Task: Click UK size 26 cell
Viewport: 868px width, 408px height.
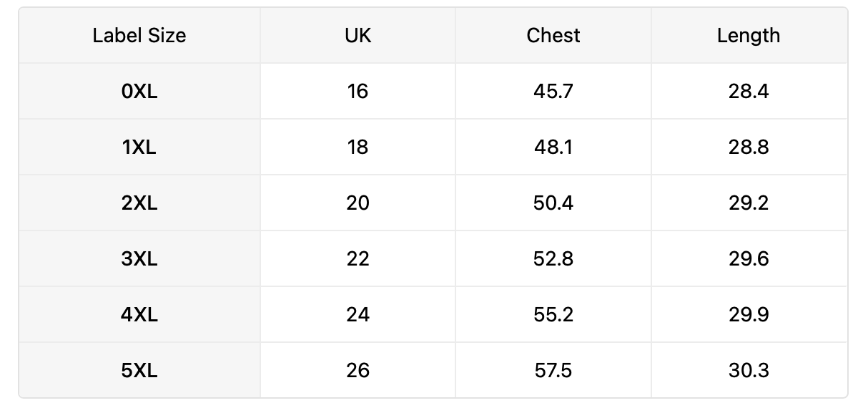Action: pos(357,370)
